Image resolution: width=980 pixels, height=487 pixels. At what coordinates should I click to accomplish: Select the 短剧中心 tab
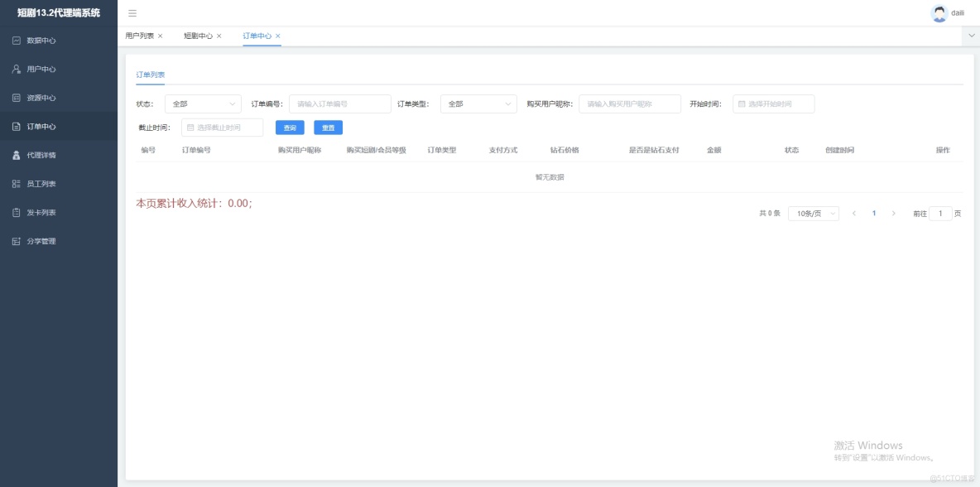pos(199,36)
